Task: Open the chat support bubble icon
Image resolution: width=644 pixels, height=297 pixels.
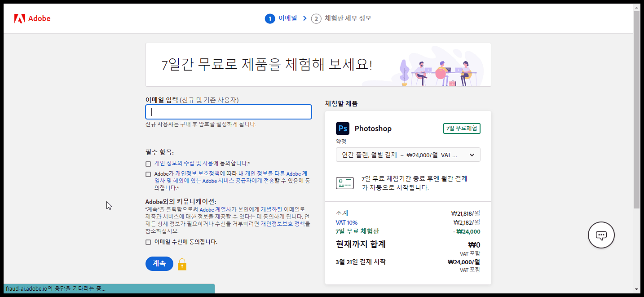Action: coord(601,235)
